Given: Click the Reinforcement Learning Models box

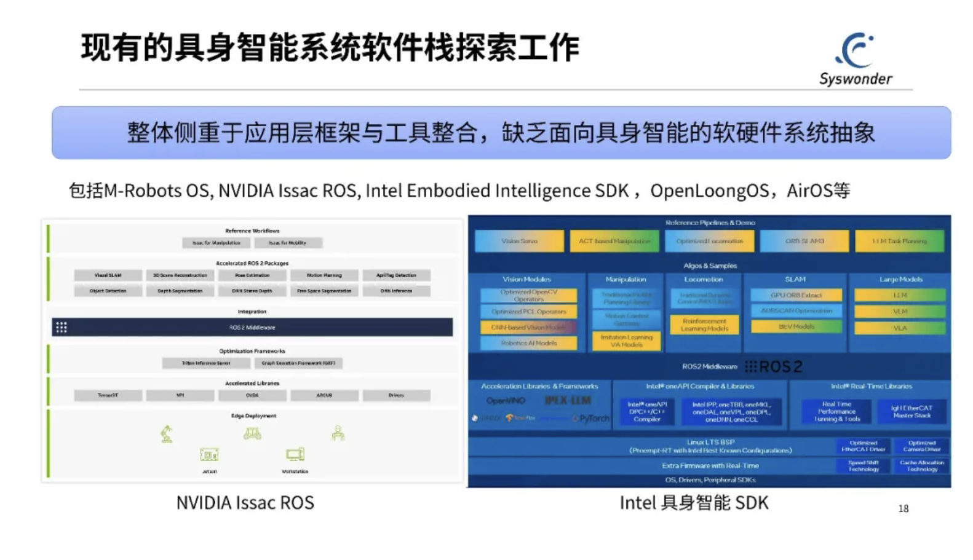Looking at the screenshot, I should click(x=704, y=325).
